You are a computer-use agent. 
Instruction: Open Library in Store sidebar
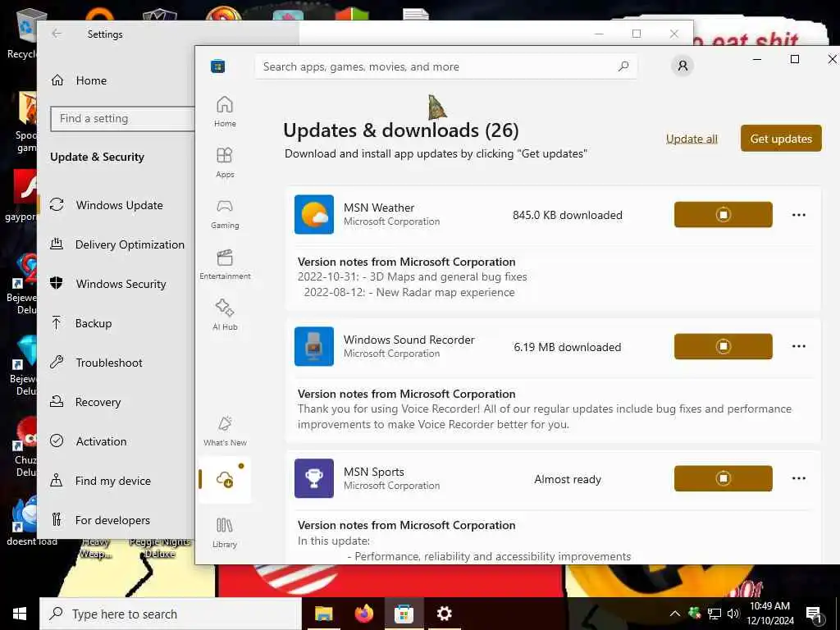(225, 532)
